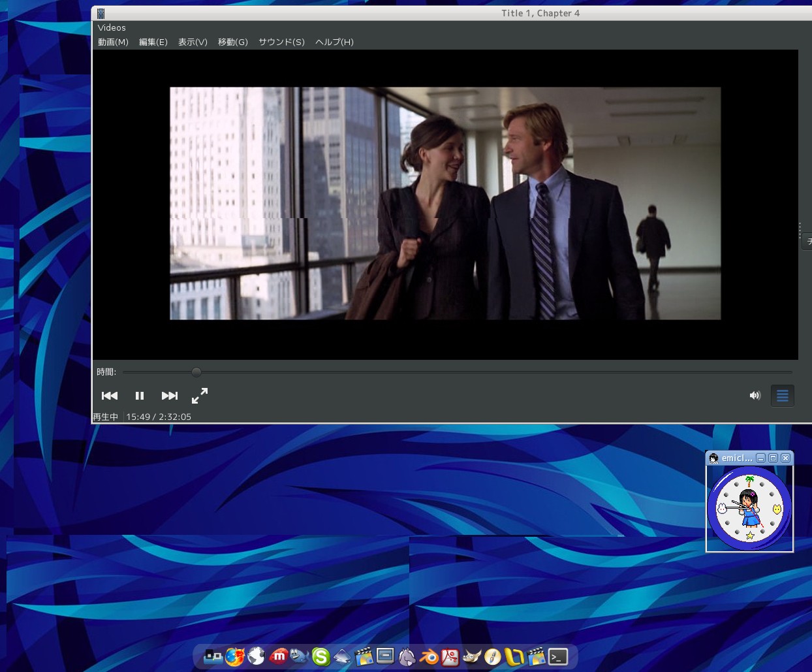Open the terminal from the dock
The height and width of the screenshot is (672, 812).
pos(558,656)
